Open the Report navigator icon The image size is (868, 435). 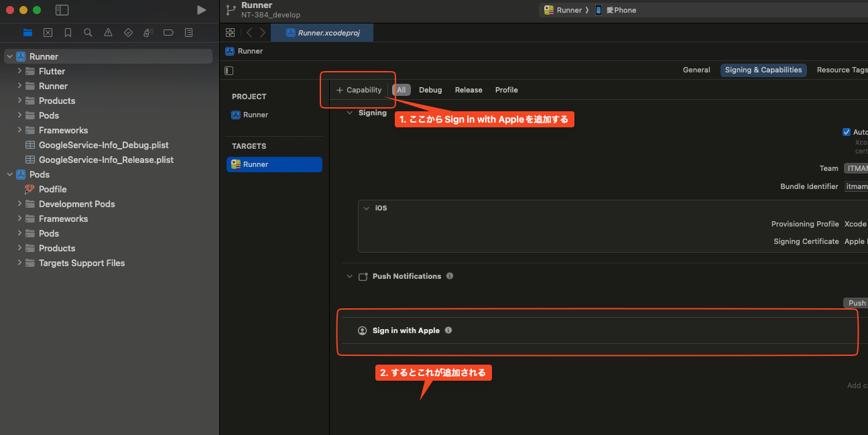pos(188,32)
